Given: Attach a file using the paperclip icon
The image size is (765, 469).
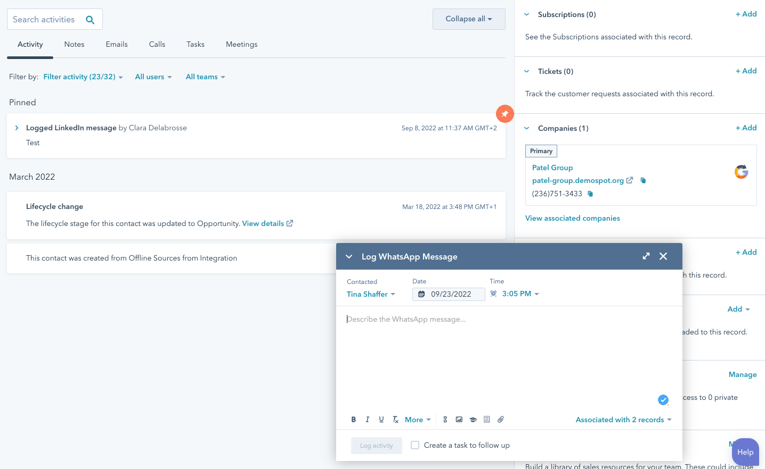Looking at the screenshot, I should [501, 419].
